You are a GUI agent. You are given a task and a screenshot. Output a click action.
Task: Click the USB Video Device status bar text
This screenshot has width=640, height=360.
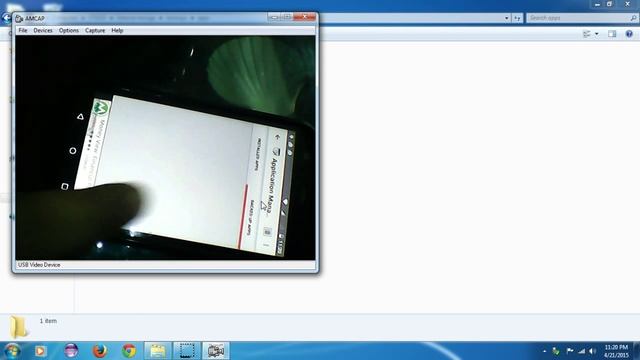[x=39, y=265]
